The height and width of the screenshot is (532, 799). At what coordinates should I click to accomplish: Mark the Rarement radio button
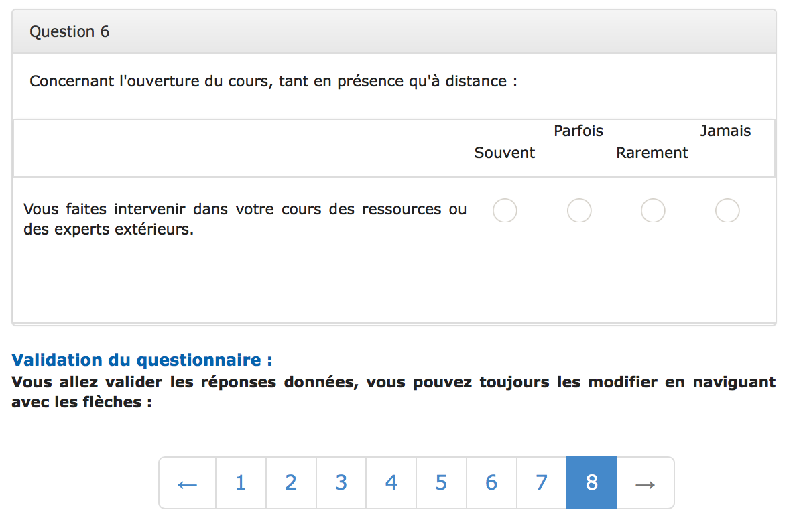point(653,210)
